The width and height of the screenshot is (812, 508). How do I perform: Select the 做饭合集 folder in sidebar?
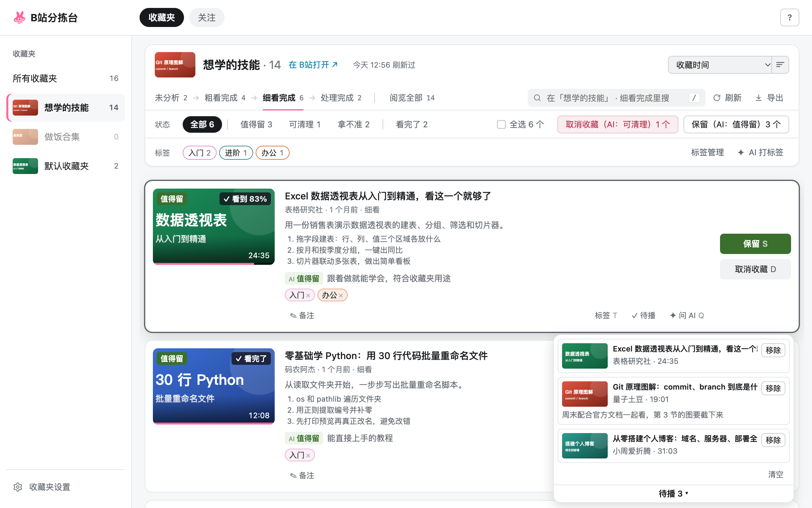click(x=66, y=137)
